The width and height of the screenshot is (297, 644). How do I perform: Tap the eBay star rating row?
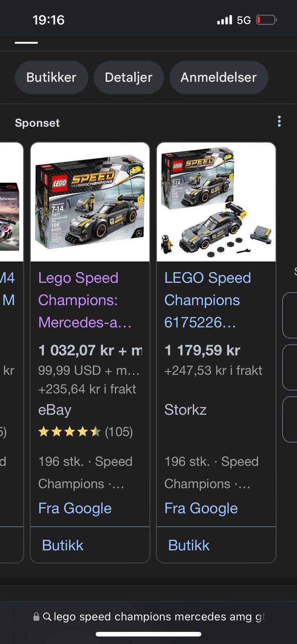tap(85, 432)
